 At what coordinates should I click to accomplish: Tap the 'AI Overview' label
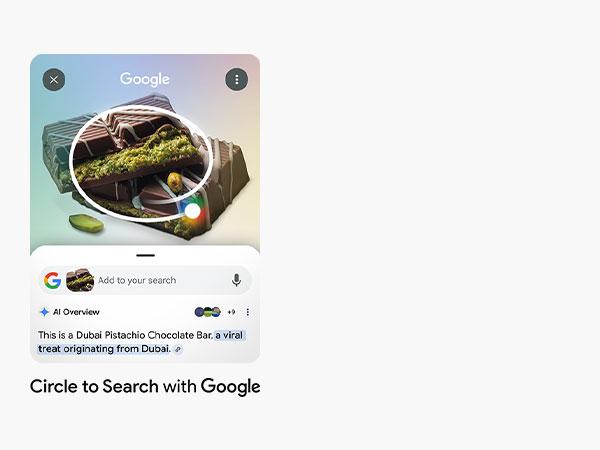[x=76, y=312]
